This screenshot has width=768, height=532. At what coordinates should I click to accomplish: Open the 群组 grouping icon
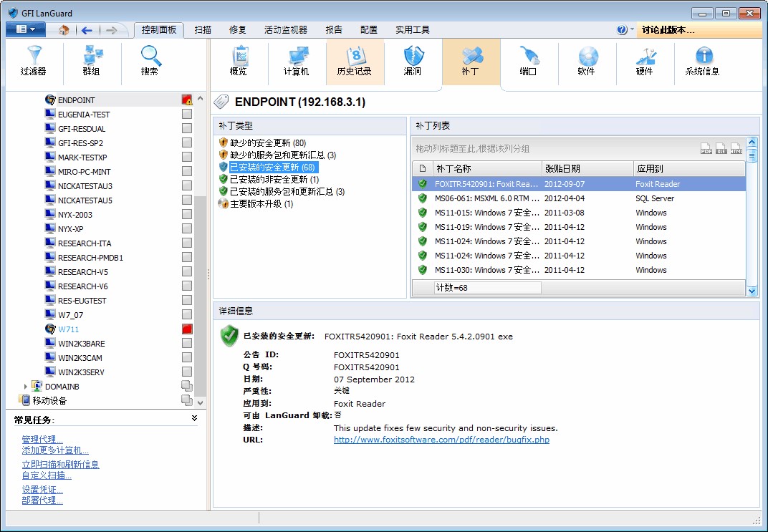pos(92,55)
